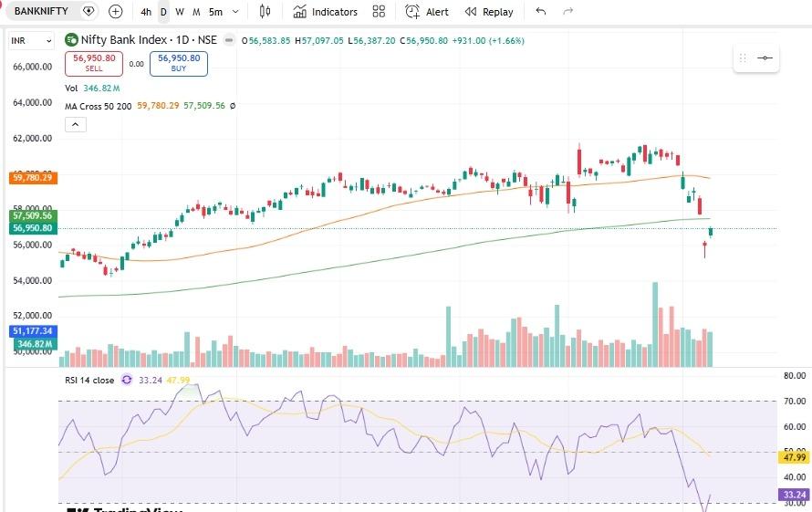Expand the timeframe interval dropdown
812x512 pixels.
click(235, 11)
